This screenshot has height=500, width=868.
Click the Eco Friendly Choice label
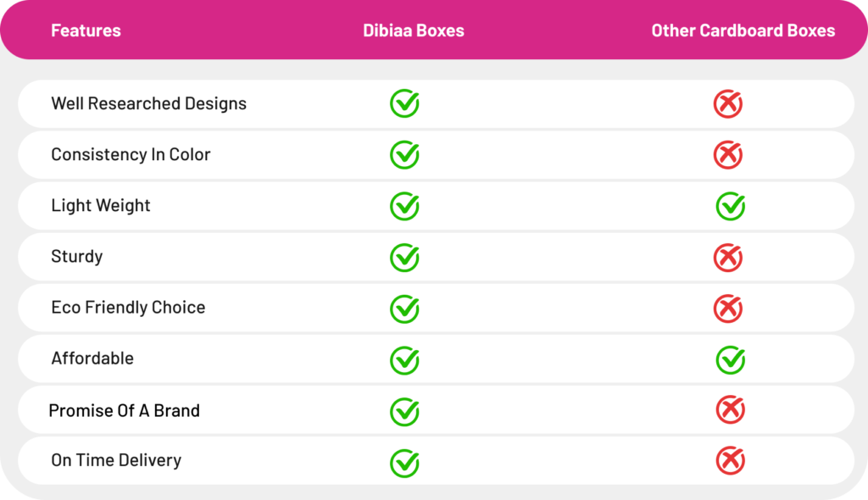[128, 308]
